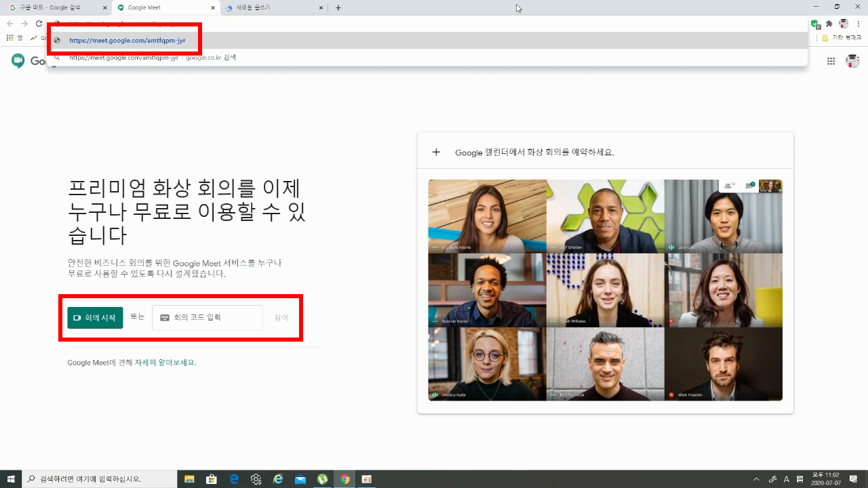Open Microsoft Edge from the taskbar

(x=234, y=479)
